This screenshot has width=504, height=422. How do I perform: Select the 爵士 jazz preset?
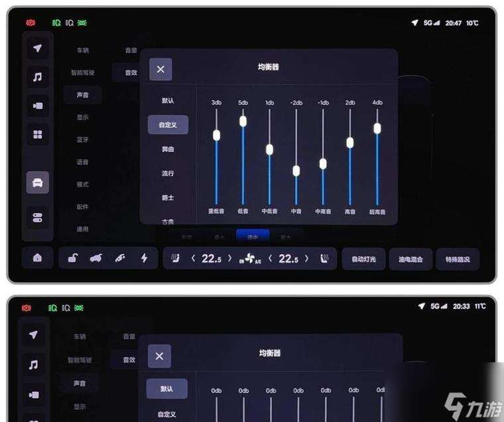click(x=168, y=198)
